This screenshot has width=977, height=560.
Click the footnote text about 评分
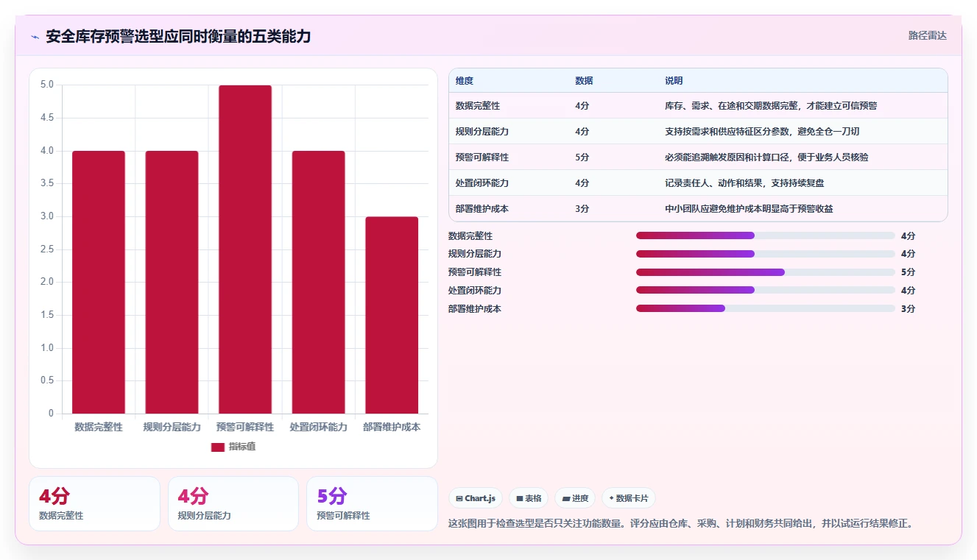click(682, 524)
